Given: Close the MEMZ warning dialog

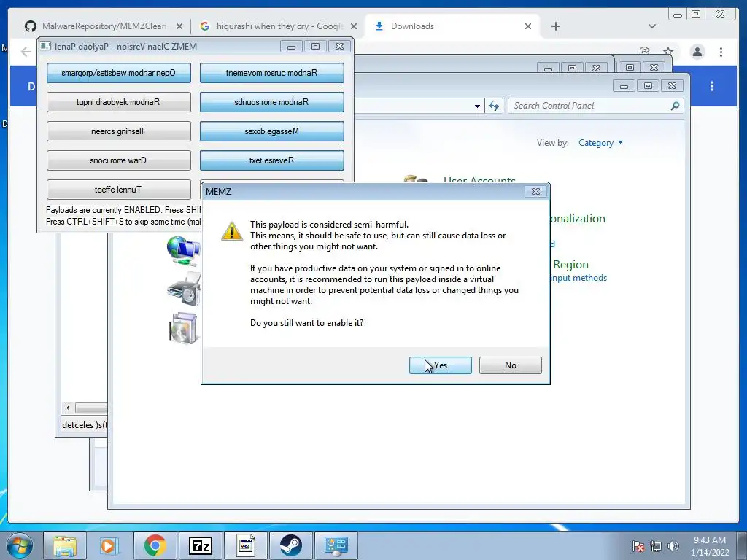Looking at the screenshot, I should (x=535, y=192).
